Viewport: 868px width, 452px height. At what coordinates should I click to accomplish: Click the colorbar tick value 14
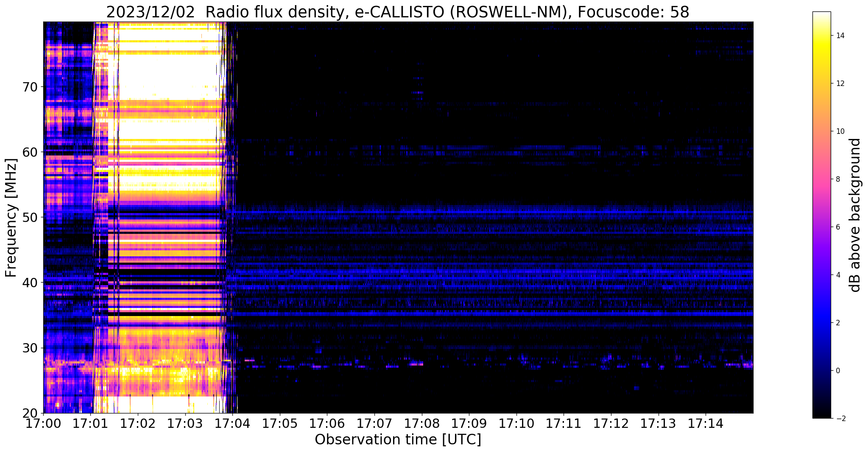[840, 36]
